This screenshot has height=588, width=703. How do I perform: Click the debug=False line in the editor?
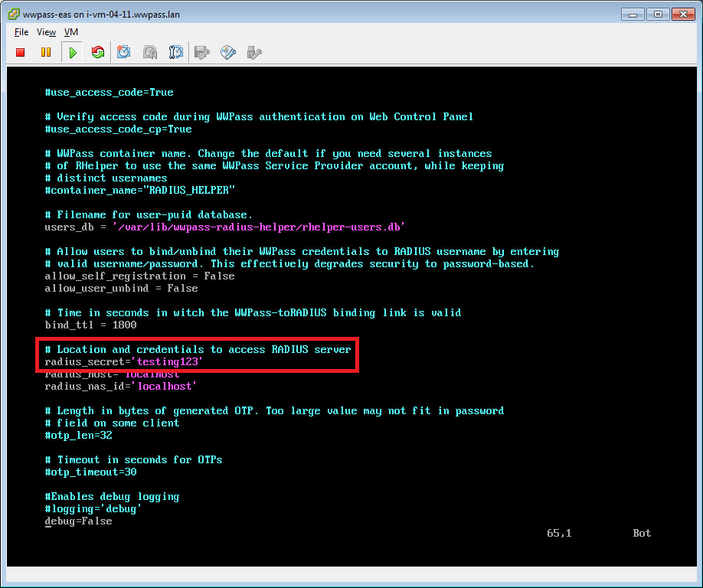coord(78,521)
